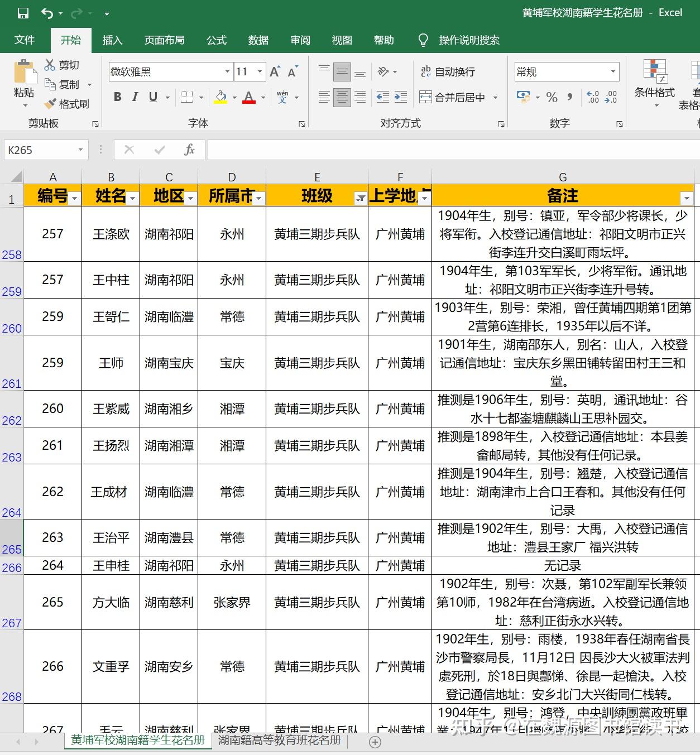
Task: Click the formula bar input area
Action: tap(453, 150)
